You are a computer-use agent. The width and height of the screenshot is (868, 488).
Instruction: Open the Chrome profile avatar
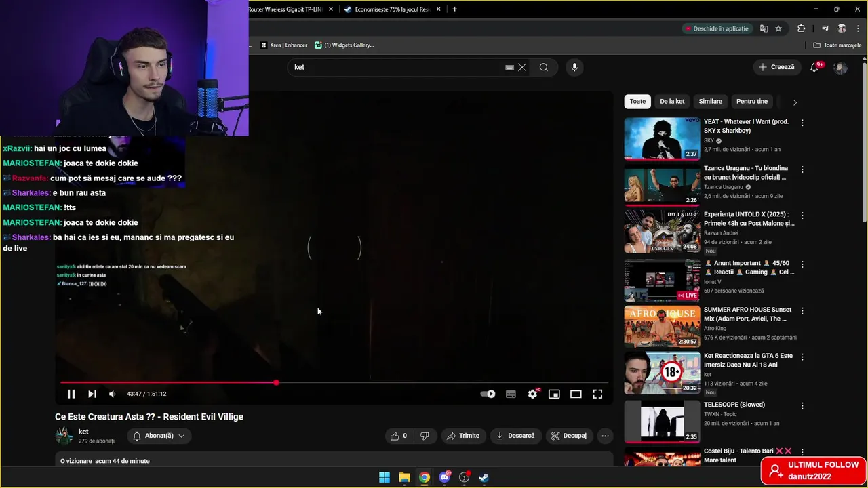click(842, 28)
